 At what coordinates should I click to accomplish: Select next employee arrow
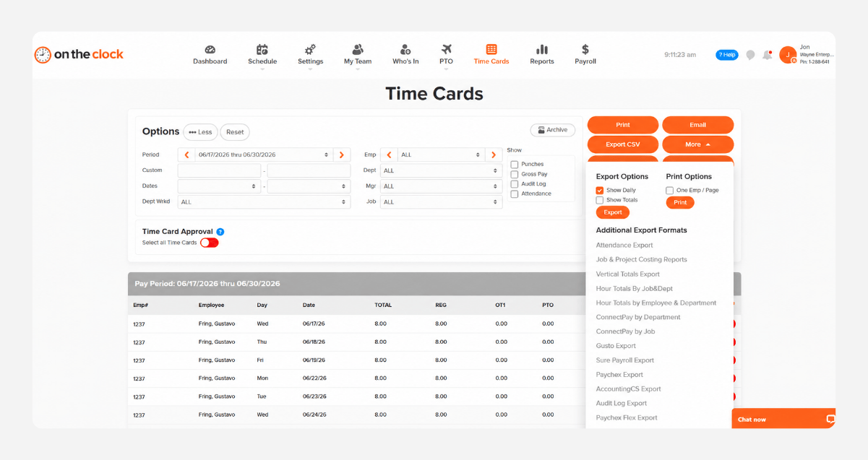pyautogui.click(x=494, y=155)
